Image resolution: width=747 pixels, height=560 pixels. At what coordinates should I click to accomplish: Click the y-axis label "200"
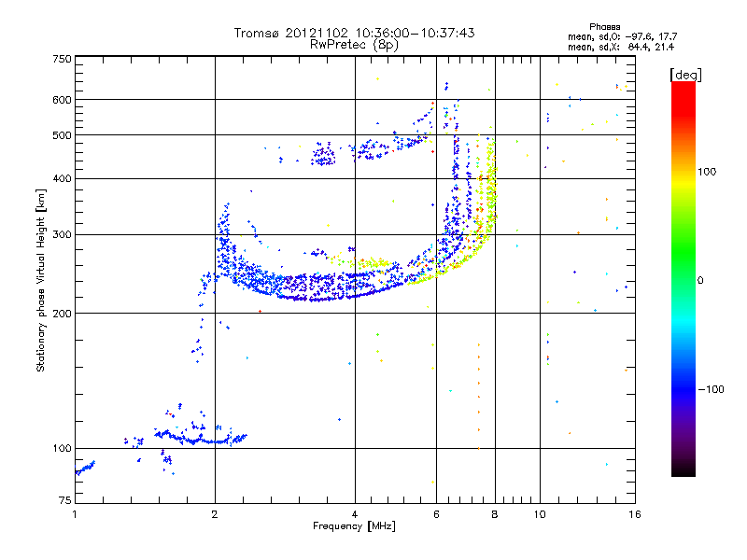coord(62,314)
